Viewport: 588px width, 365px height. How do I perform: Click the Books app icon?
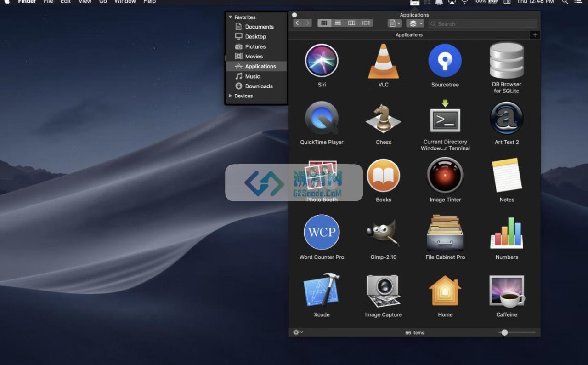click(x=383, y=175)
